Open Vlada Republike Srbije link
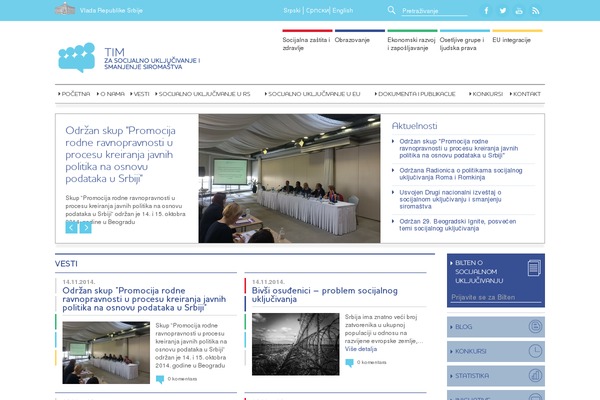Image resolution: width=600 pixels, height=400 pixels. coord(111,11)
